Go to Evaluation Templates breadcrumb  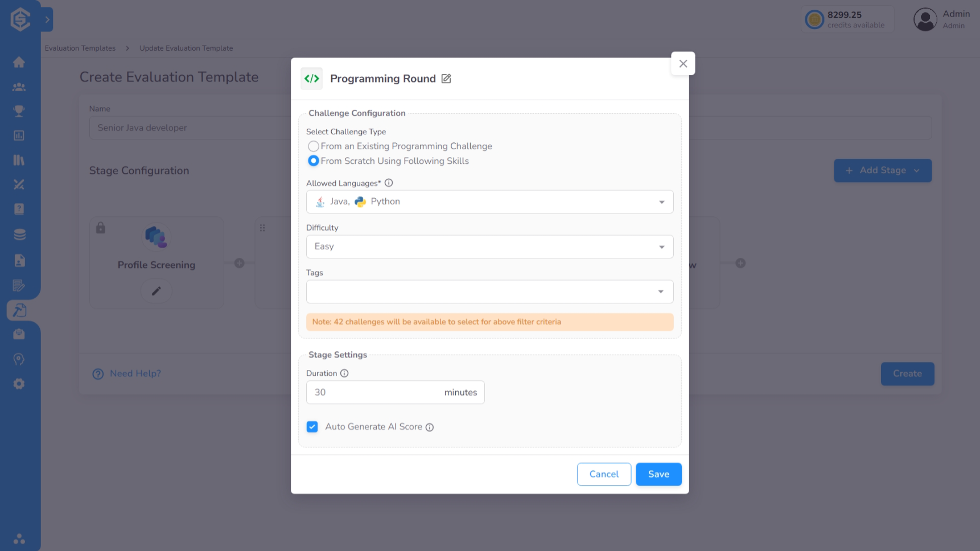[80, 48]
